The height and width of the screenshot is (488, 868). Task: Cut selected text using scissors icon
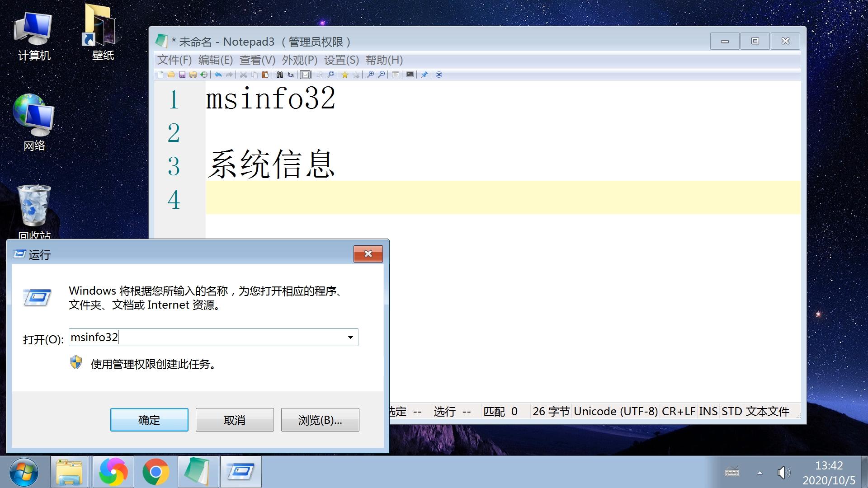click(243, 75)
